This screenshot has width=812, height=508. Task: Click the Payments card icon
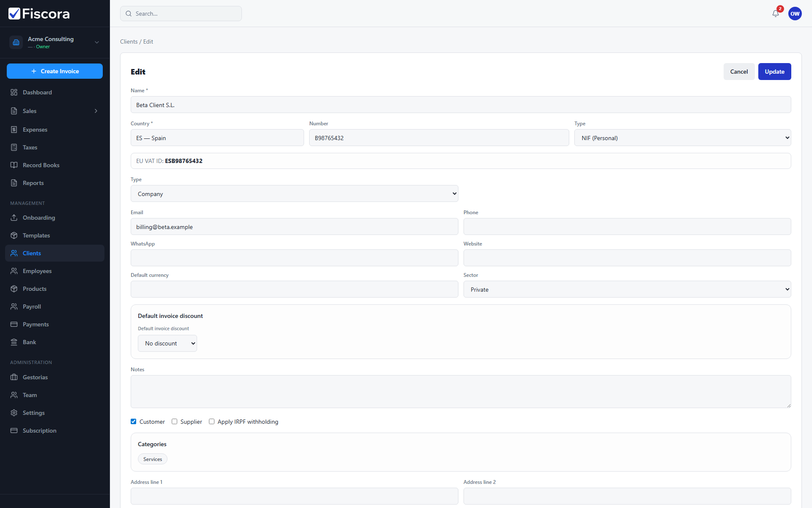pos(14,324)
